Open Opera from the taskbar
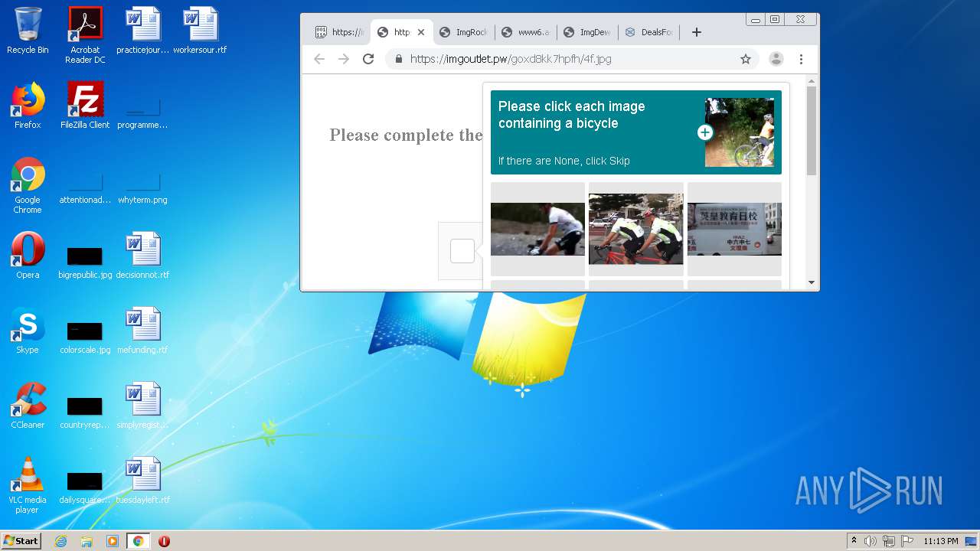 164,541
